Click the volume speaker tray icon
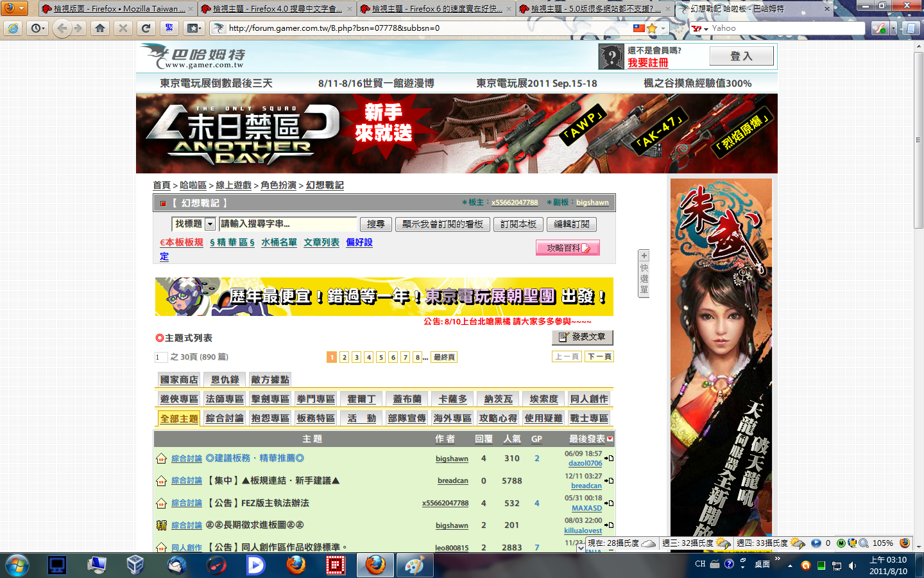 (x=852, y=565)
